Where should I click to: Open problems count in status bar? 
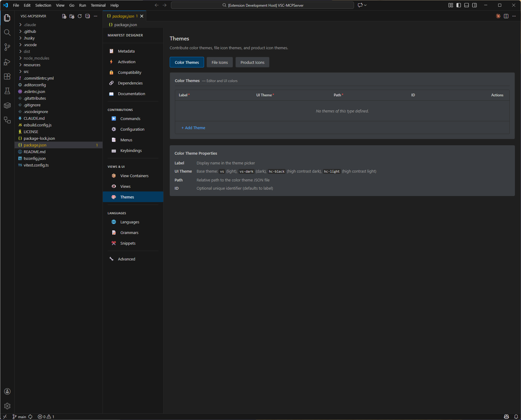pyautogui.click(x=46, y=417)
